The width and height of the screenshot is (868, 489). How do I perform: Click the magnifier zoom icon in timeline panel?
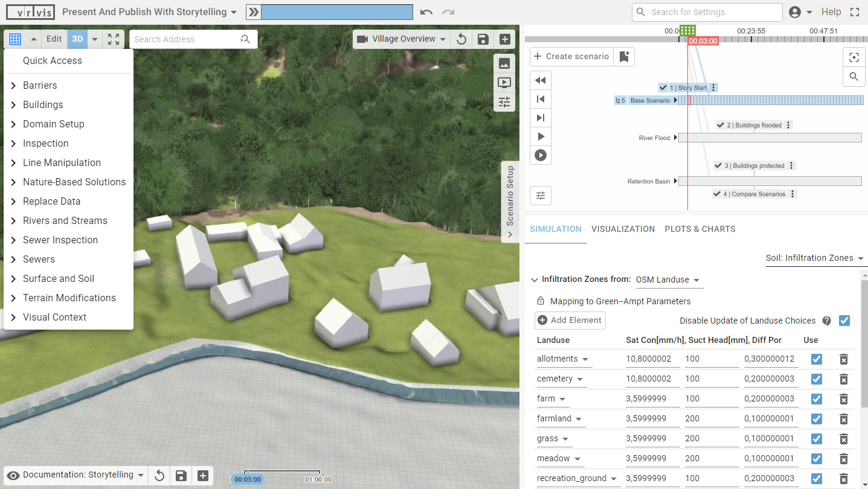tap(854, 77)
